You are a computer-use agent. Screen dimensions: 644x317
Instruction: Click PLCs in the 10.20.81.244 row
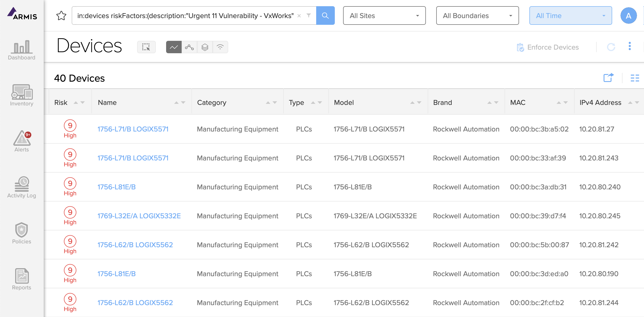tap(304, 303)
